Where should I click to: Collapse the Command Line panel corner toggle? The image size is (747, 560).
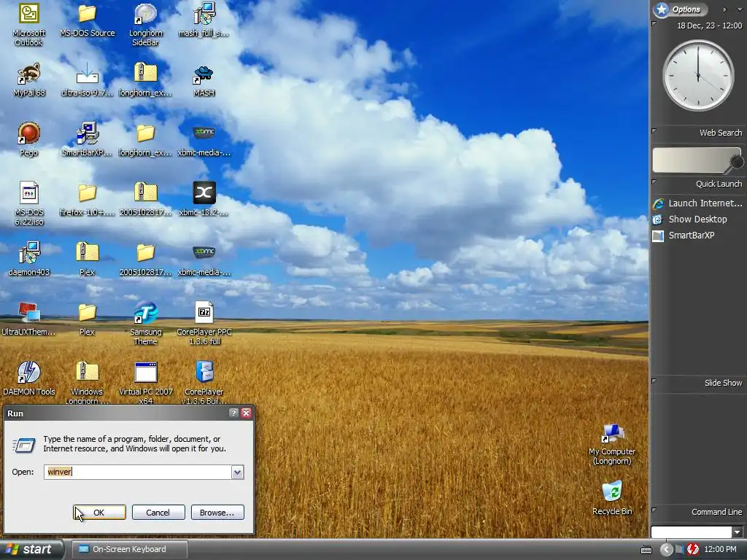[x=654, y=510]
